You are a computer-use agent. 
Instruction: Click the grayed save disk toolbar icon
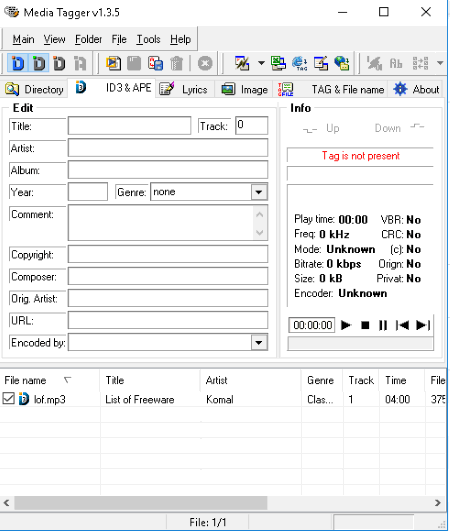coord(134,63)
